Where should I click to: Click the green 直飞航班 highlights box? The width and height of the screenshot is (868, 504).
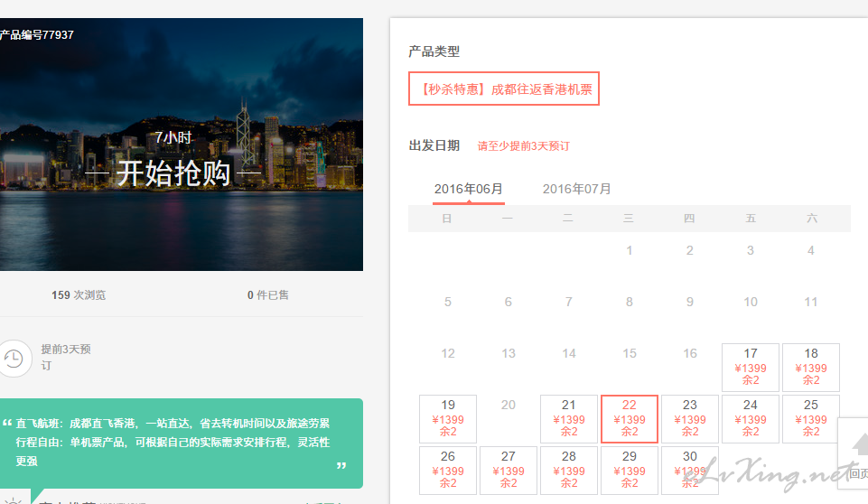click(x=181, y=443)
